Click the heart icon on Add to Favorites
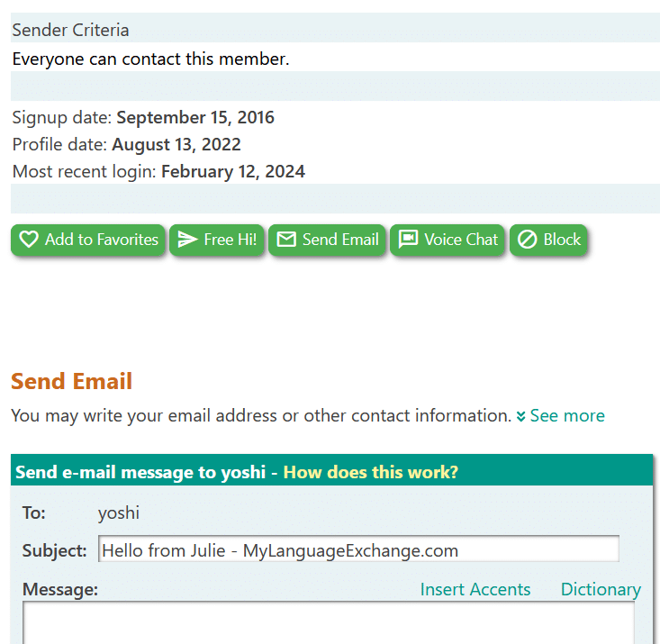Screen dimensions: 660x644 click(29, 240)
